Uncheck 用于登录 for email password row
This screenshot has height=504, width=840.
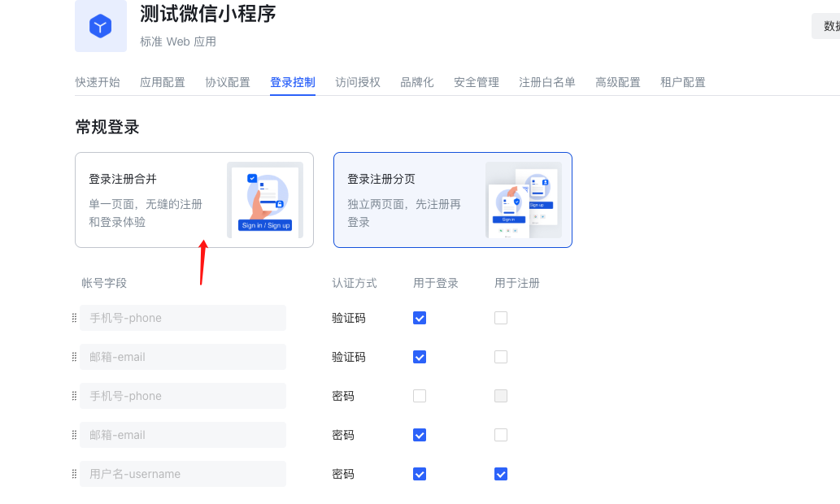(420, 435)
